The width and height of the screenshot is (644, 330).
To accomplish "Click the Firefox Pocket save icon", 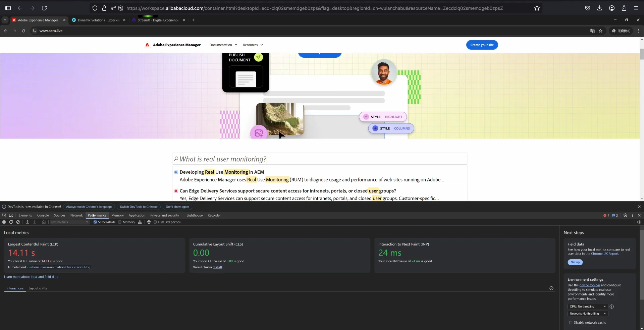I will coord(588,8).
